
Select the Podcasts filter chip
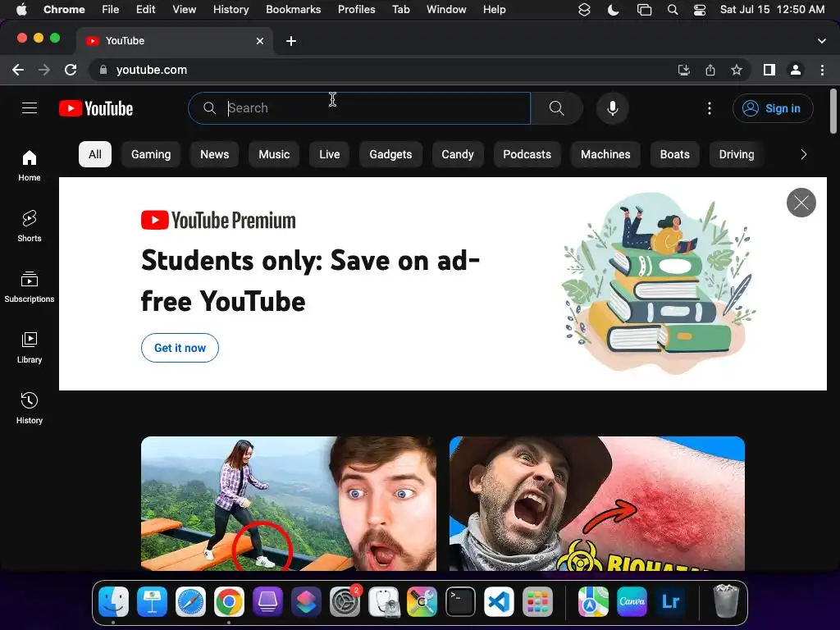[527, 154]
